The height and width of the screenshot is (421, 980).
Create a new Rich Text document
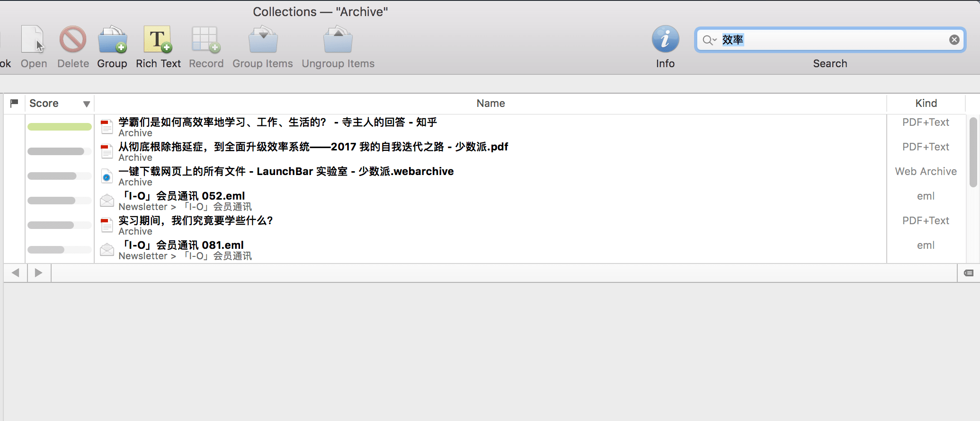(158, 40)
